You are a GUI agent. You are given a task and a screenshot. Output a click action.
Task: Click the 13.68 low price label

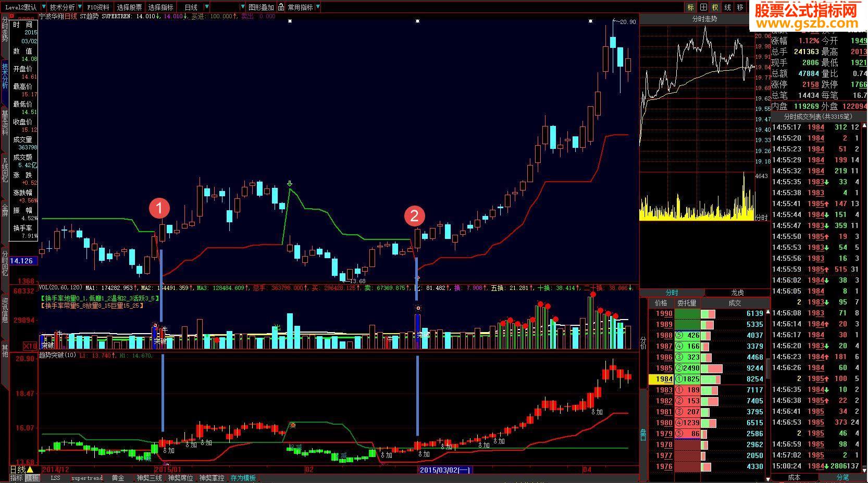358,281
